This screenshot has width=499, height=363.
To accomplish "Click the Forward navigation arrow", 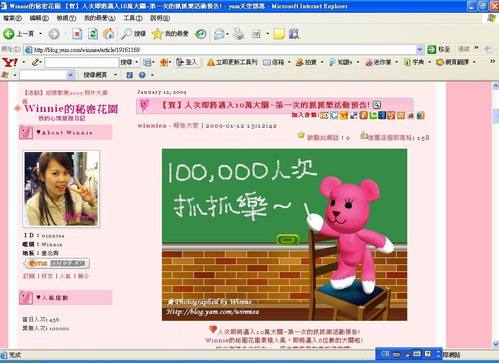I will point(54,34).
